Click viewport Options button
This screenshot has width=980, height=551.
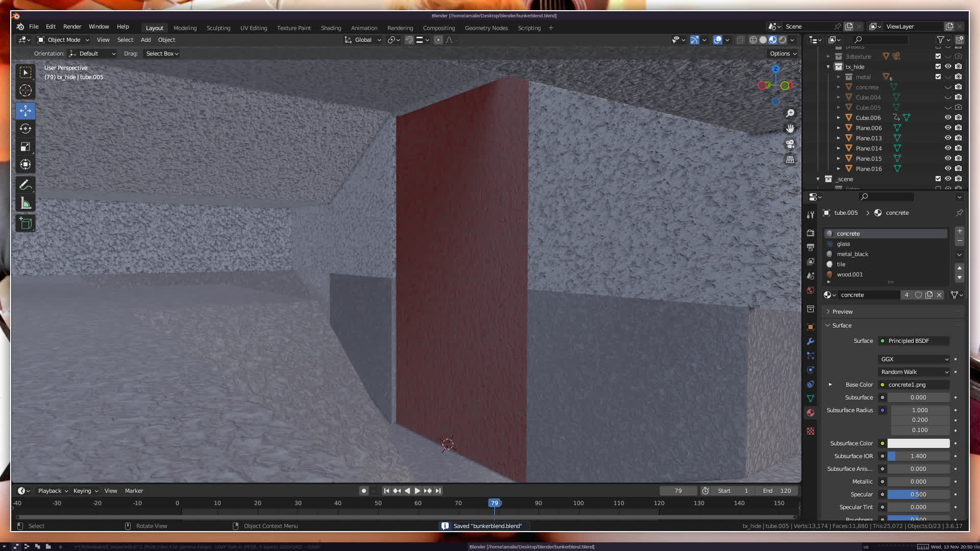782,54
